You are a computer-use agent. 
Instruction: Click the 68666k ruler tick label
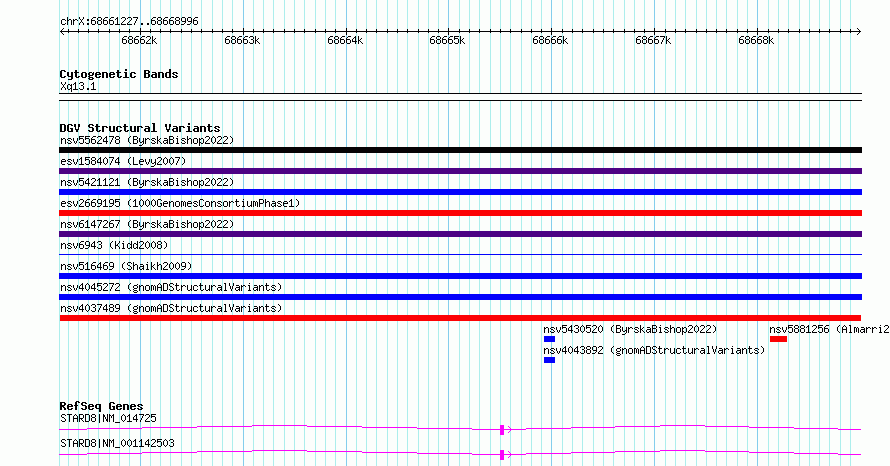550,41
